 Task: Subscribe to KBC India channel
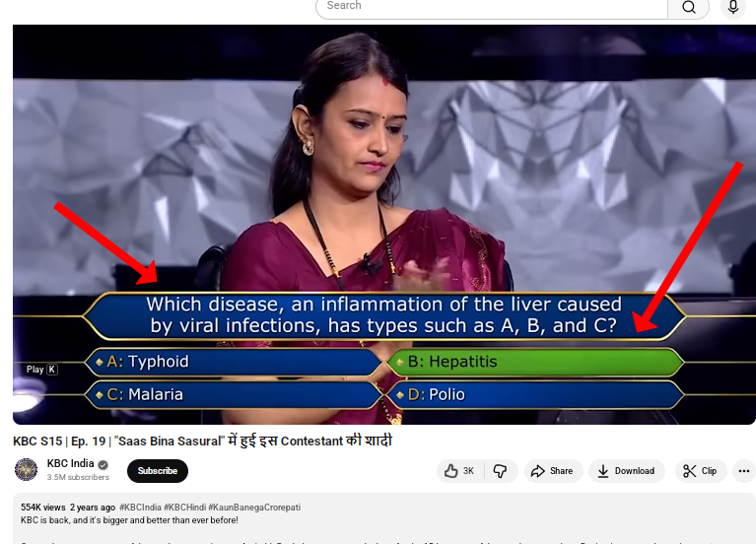pyautogui.click(x=157, y=471)
